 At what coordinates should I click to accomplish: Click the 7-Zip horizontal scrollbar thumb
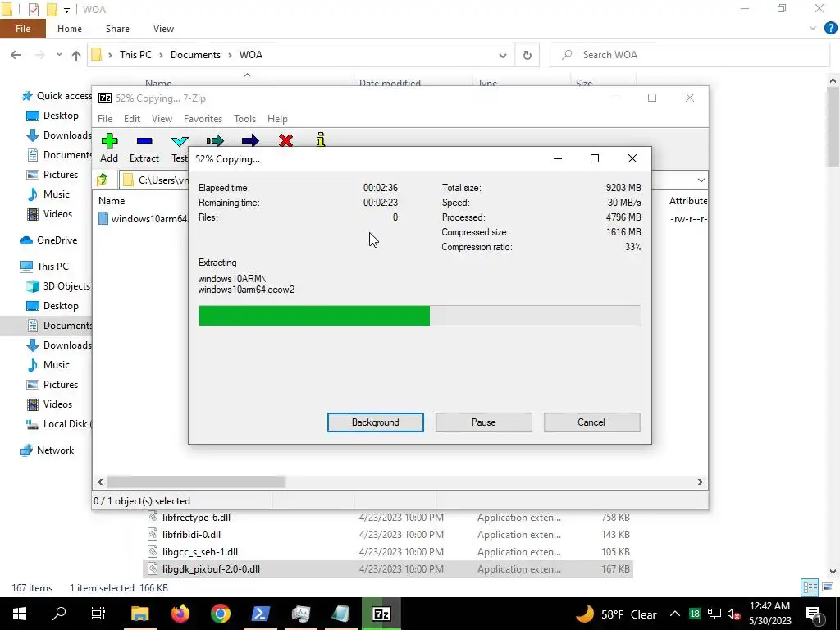click(196, 482)
